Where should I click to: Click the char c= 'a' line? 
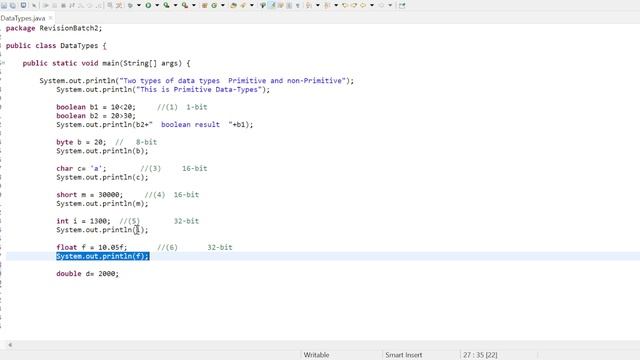[81, 169]
